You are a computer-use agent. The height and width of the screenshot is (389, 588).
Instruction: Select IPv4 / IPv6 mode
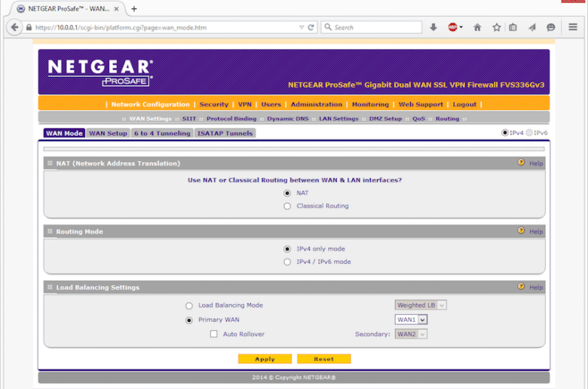287,262
